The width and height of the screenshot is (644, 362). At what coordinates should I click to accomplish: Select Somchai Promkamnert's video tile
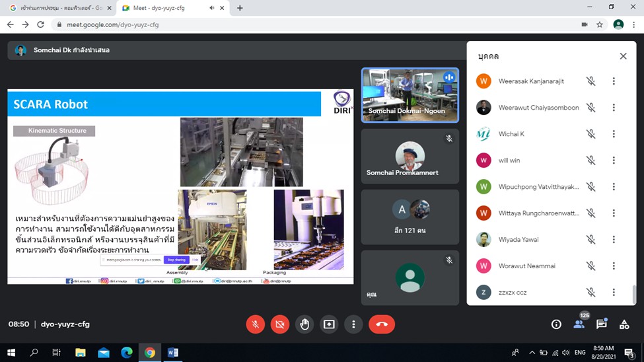[x=410, y=157]
